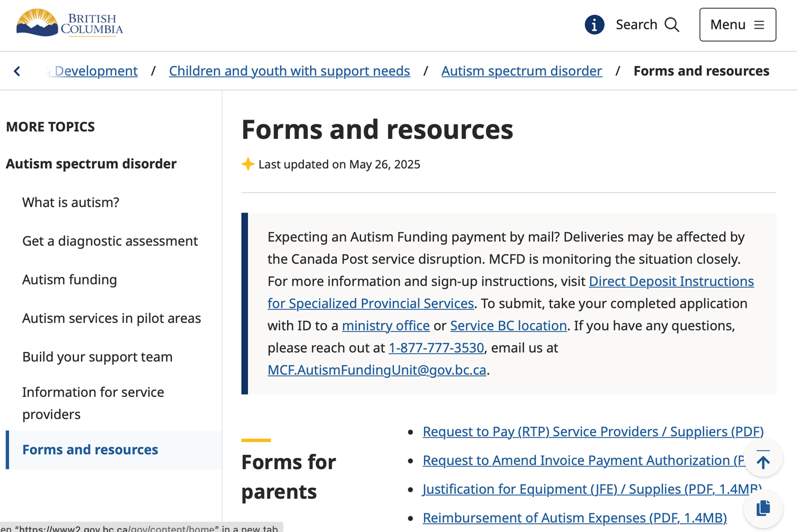Go to Autism spectrum disorder breadcrumb
Image resolution: width=797 pixels, height=532 pixels.
522,71
